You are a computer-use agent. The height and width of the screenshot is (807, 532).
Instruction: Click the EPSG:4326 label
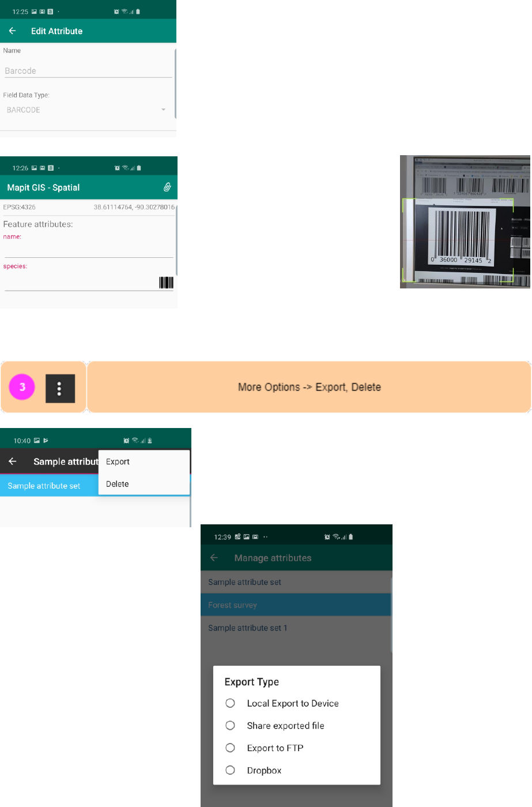pyautogui.click(x=19, y=207)
